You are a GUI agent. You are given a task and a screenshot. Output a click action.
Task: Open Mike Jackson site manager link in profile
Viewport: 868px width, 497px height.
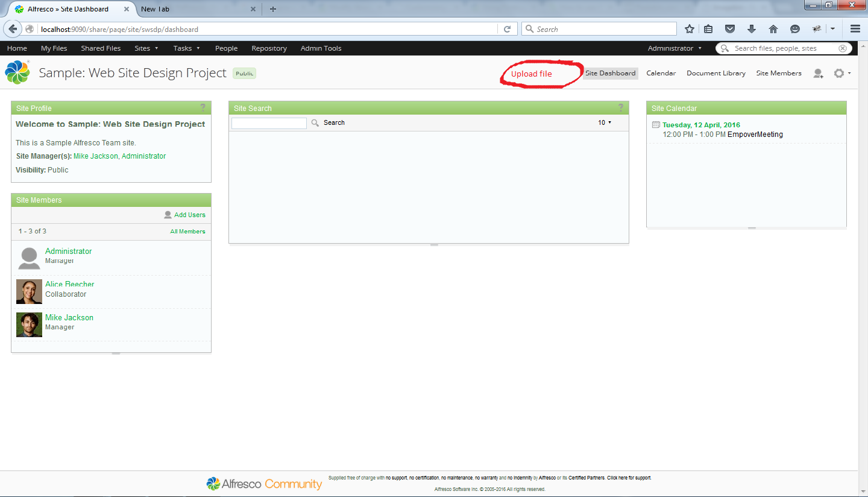[x=95, y=156]
